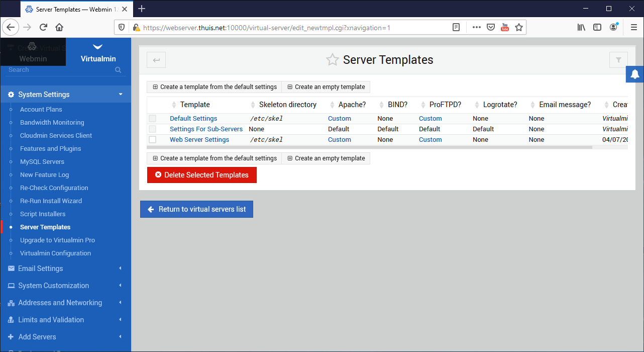
Task: Tick the Web Server Settings checkbox
Action: click(x=153, y=140)
